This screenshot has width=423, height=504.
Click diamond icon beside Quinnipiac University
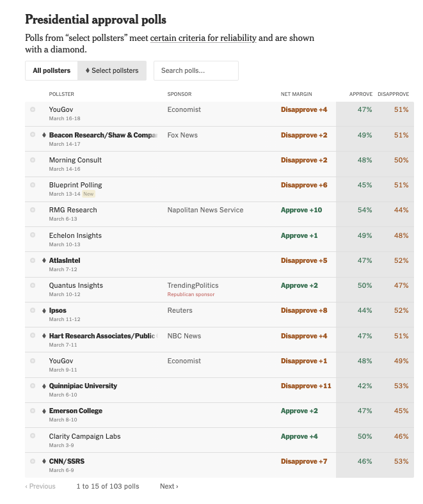44,386
